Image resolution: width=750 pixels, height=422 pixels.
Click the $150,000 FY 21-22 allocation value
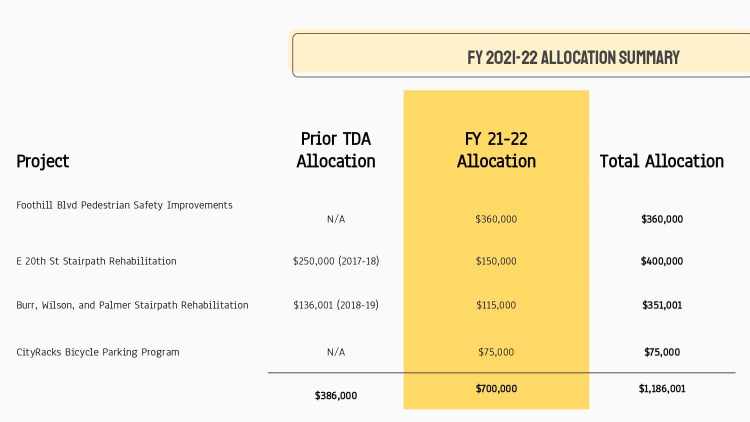[x=496, y=261]
